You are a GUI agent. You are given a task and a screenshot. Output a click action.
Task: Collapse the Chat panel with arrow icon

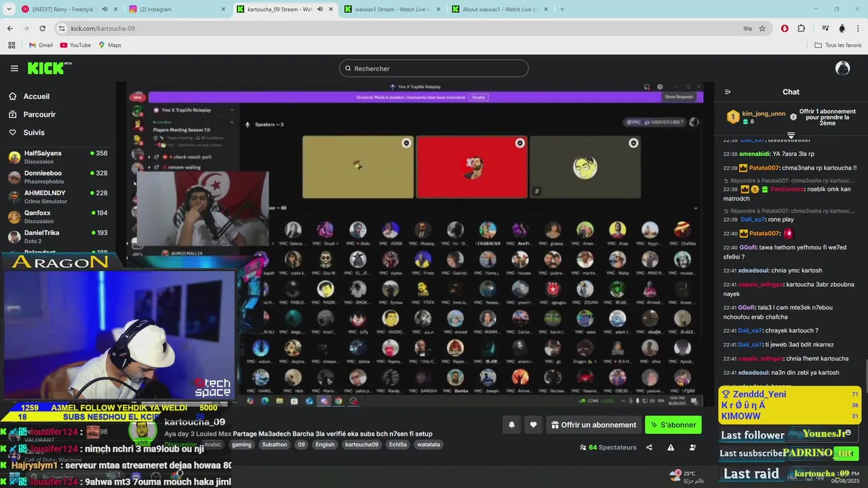point(728,92)
